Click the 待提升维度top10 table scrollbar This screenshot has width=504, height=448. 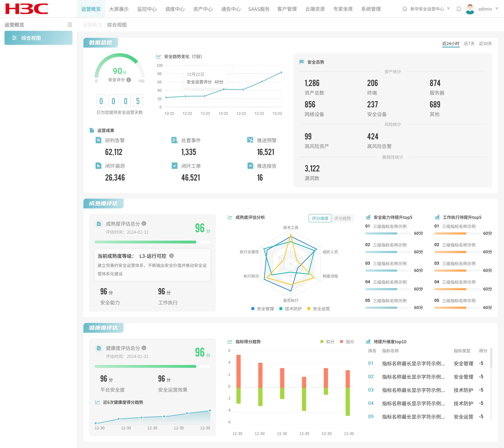click(491, 358)
